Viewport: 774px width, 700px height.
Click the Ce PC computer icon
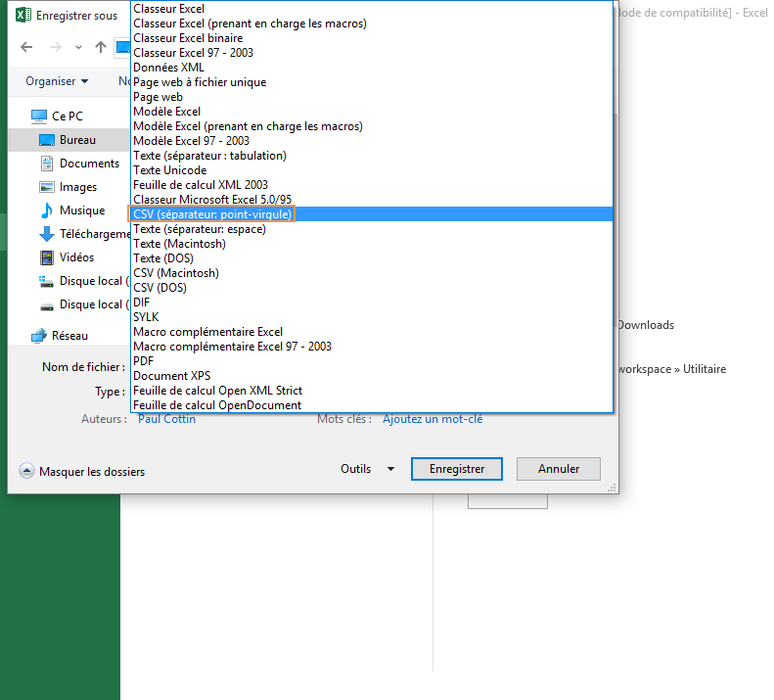click(38, 117)
